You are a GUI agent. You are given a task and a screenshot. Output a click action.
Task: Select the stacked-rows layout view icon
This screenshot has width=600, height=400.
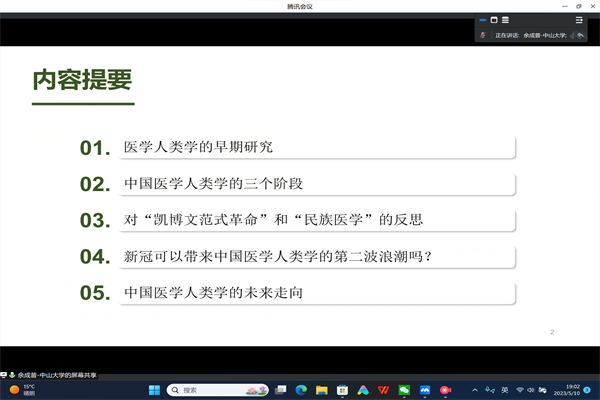click(x=506, y=20)
